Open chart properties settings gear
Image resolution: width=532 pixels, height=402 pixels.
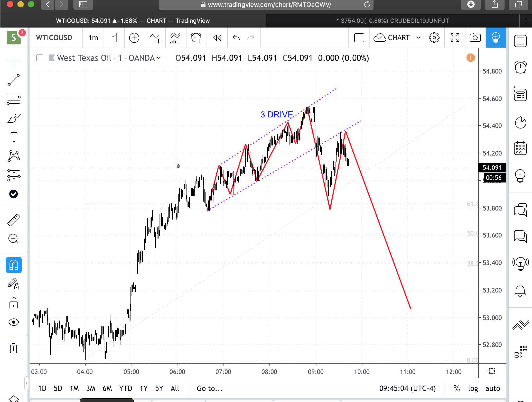(x=434, y=38)
